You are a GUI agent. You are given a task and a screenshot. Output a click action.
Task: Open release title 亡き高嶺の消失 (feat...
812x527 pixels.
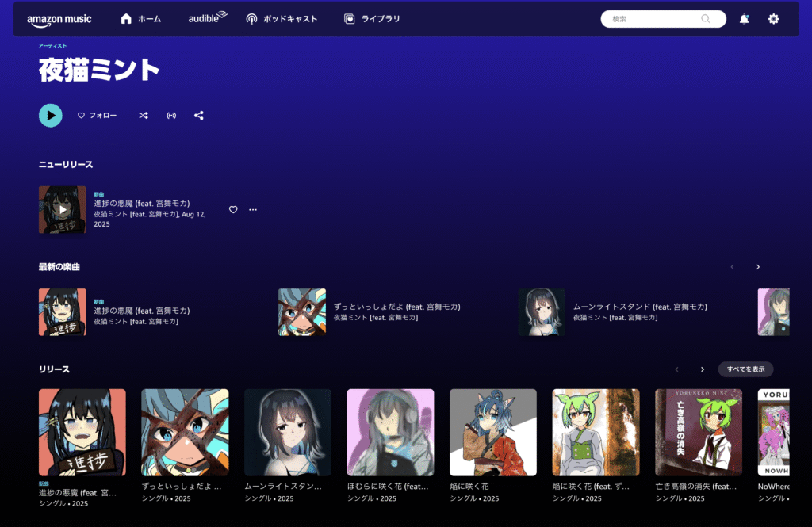[696, 487]
